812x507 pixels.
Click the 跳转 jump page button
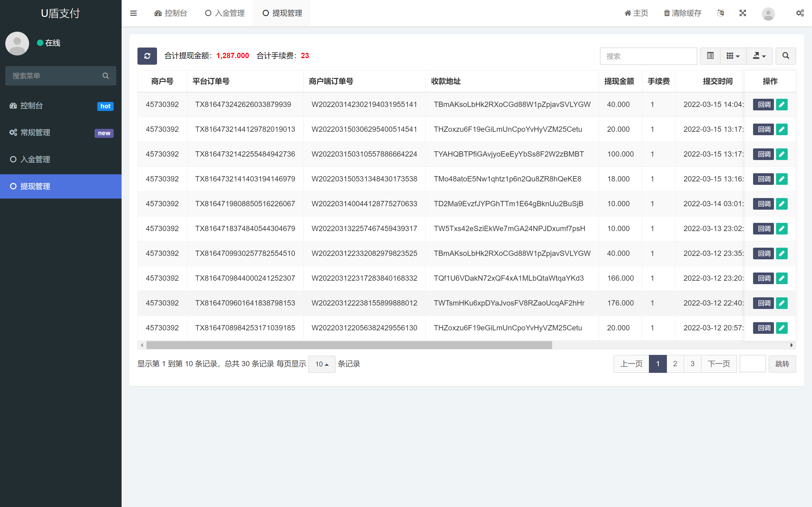[x=782, y=364]
